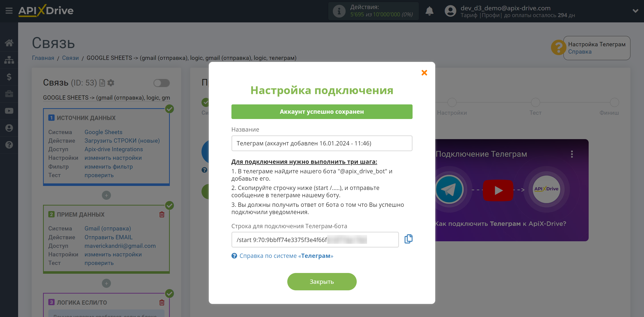This screenshot has height=317, width=644.
Task: Open the Google Sheets system link
Action: click(103, 132)
